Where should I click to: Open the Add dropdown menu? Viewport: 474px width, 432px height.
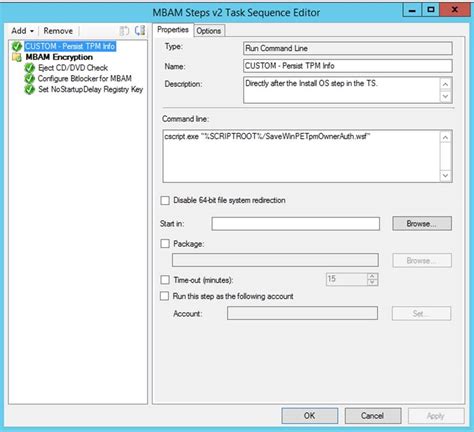[x=22, y=31]
